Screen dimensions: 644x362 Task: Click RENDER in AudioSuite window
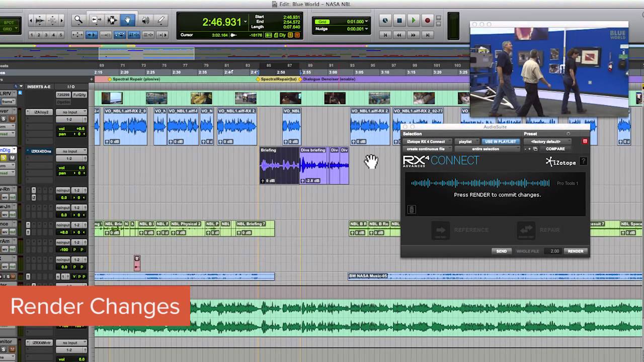pos(576,251)
